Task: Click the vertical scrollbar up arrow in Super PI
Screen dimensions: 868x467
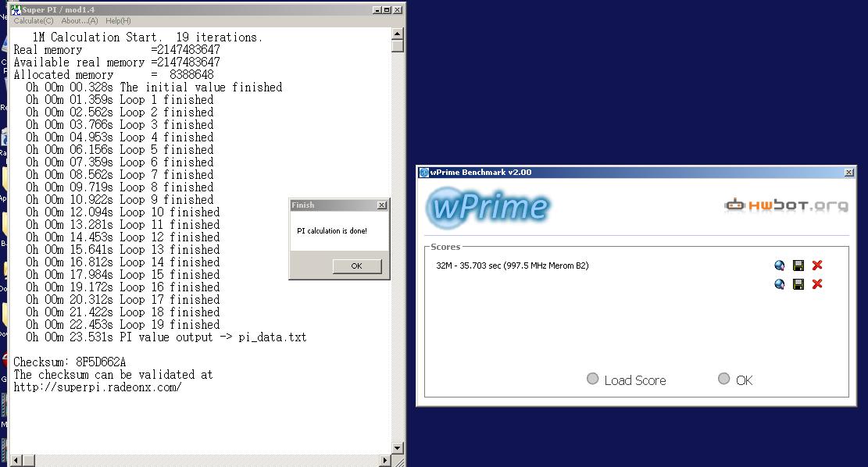Action: coord(397,34)
